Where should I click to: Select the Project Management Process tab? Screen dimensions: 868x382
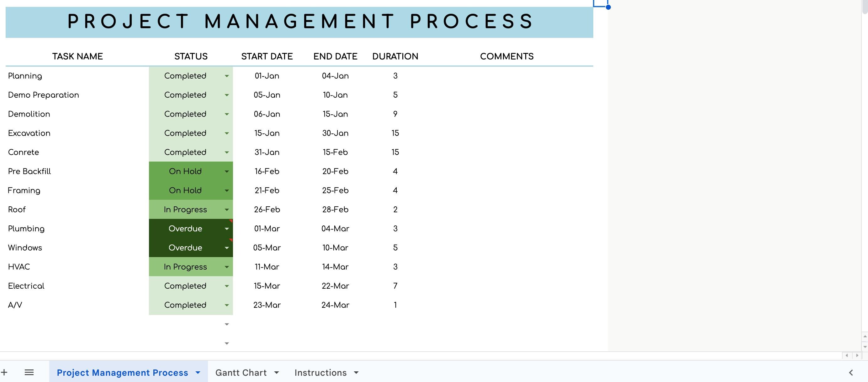pos(122,372)
